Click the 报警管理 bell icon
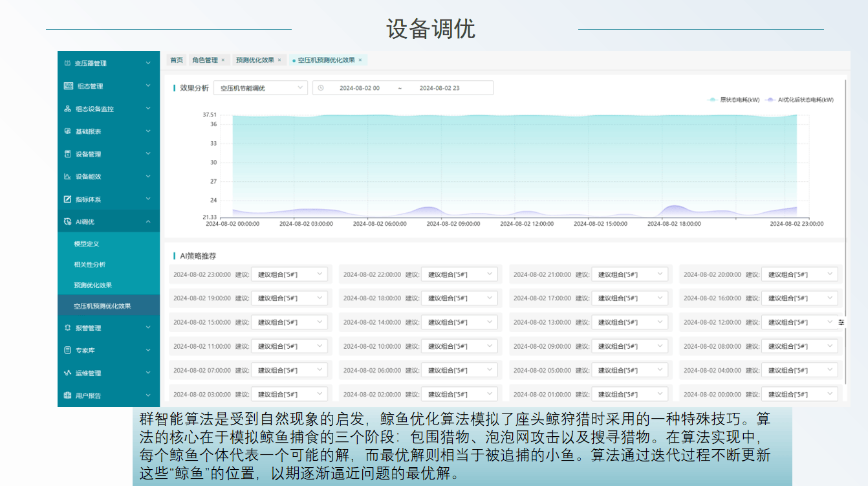Screen dimensions: 868x486 pyautogui.click(x=68, y=328)
